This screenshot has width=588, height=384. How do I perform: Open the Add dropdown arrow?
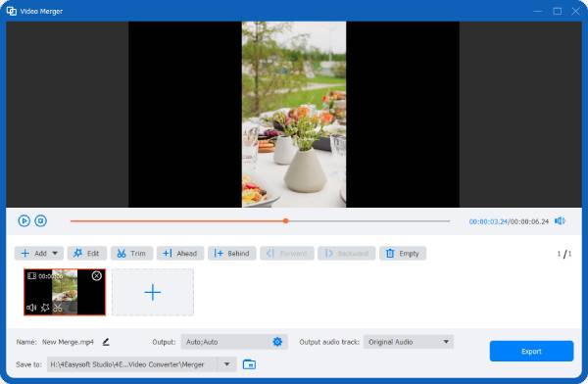(55, 253)
